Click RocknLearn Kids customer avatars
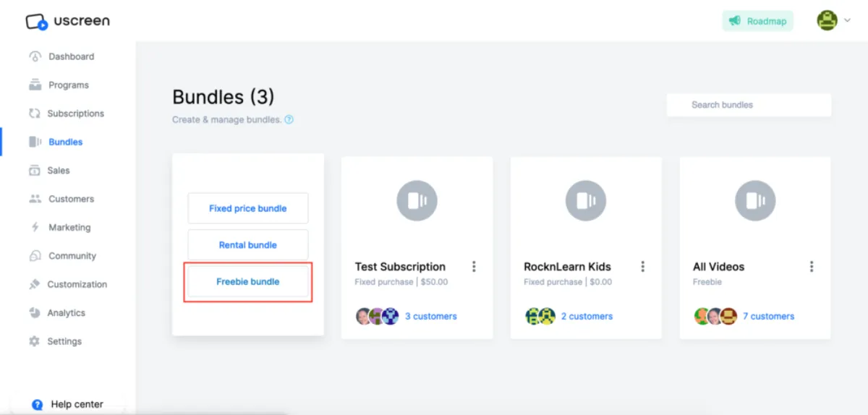868x415 pixels. [x=540, y=316]
